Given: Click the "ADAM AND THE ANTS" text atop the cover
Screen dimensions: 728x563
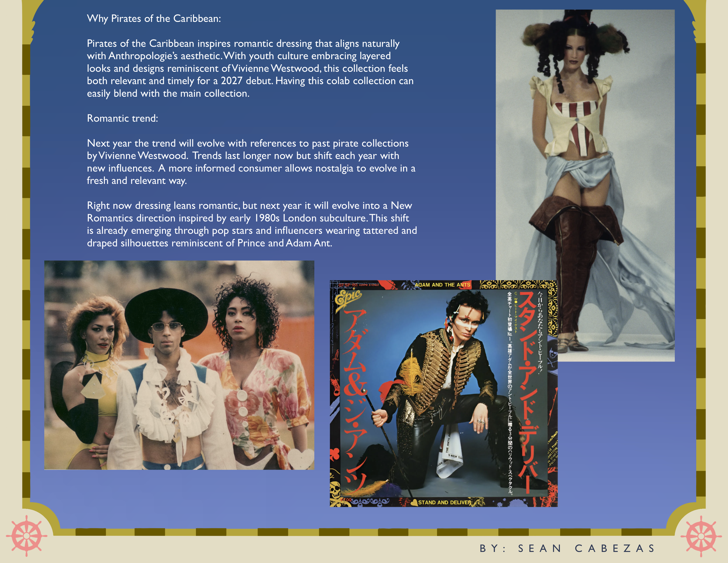Looking at the screenshot, I should 443,285.
